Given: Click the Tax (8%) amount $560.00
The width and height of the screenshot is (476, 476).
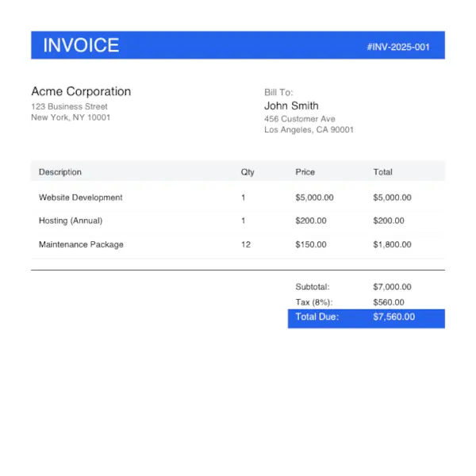Looking at the screenshot, I should click(388, 302).
